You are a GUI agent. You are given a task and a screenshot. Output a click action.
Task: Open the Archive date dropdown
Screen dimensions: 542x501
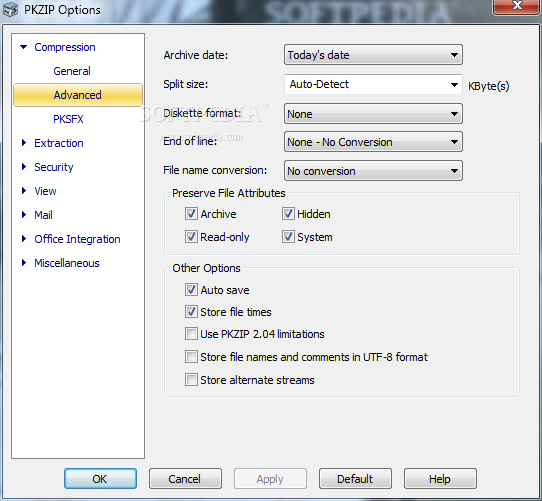(373, 55)
